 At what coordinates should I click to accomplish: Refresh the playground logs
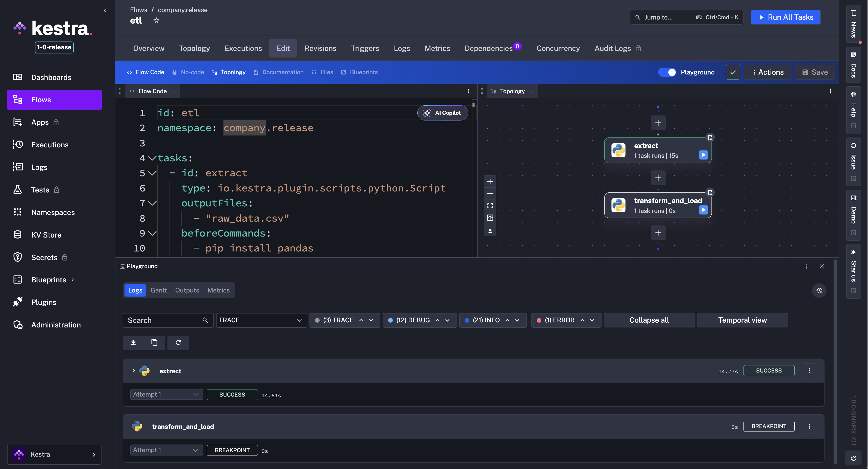click(178, 343)
